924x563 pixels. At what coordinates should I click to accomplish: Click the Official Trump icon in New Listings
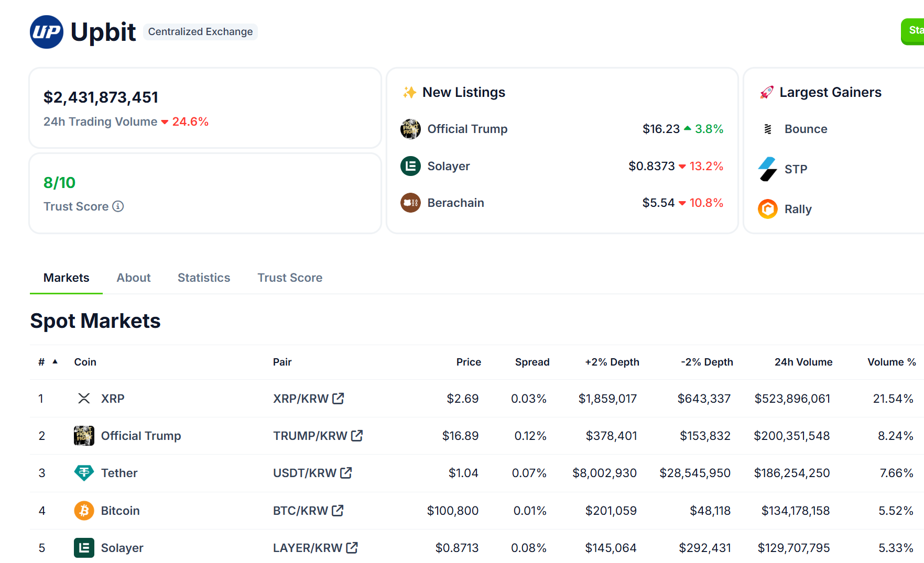tap(410, 129)
